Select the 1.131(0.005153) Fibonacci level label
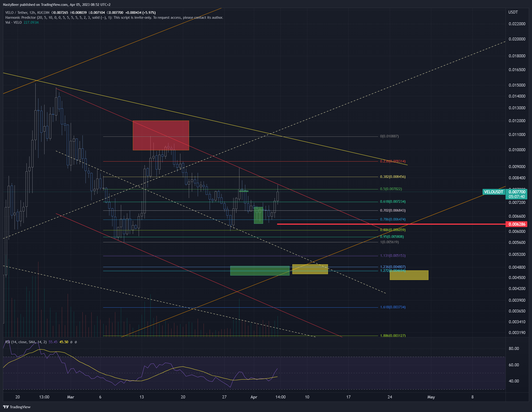This screenshot has width=532, height=412. click(x=393, y=256)
